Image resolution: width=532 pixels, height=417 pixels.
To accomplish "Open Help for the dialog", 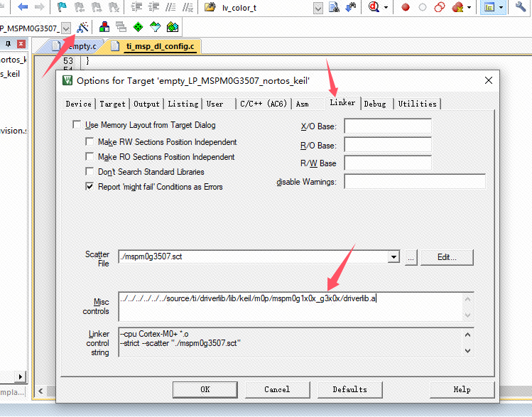I will pyautogui.click(x=462, y=389).
